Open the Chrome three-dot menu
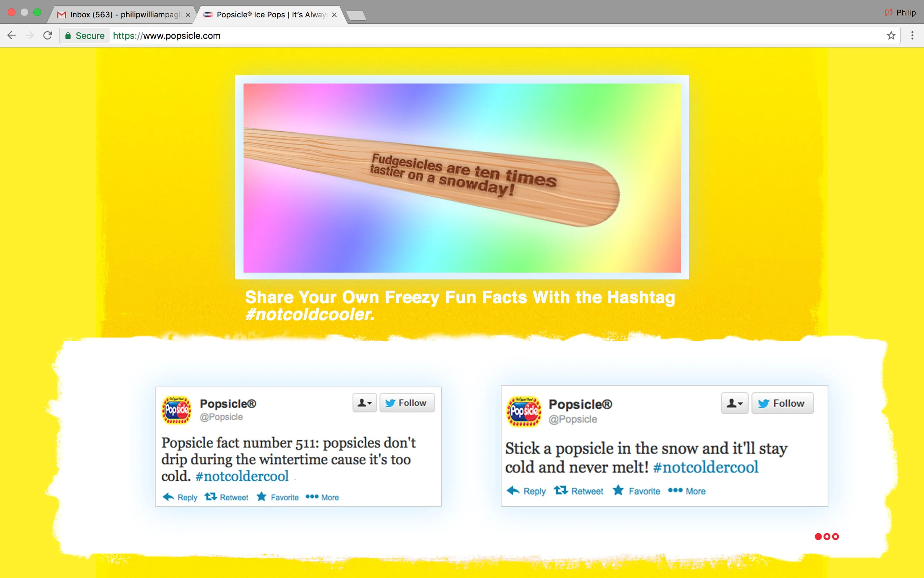This screenshot has height=578, width=924. pos(912,36)
